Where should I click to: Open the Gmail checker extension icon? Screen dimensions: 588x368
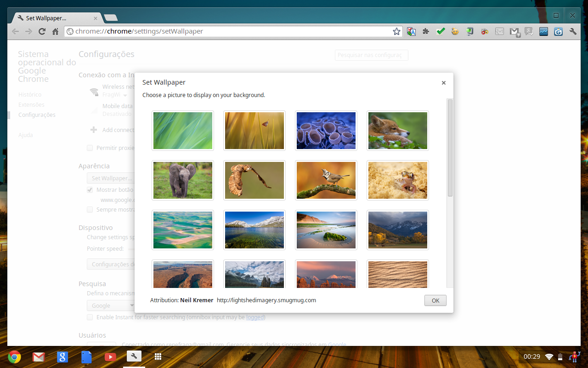(x=514, y=32)
